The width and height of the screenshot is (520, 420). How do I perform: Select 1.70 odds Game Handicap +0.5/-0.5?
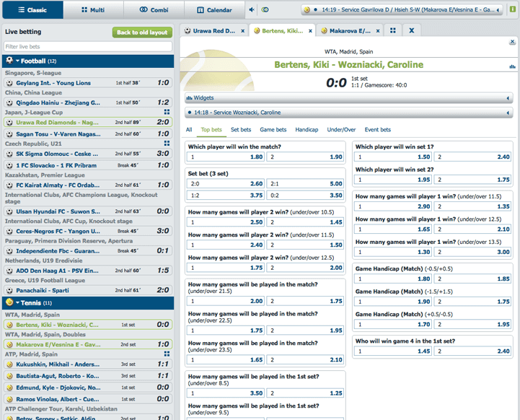click(x=393, y=325)
